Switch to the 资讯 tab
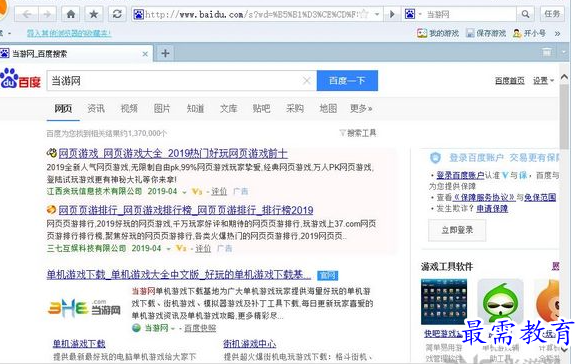Image resolution: width=583 pixels, height=364 pixels. 96,109
